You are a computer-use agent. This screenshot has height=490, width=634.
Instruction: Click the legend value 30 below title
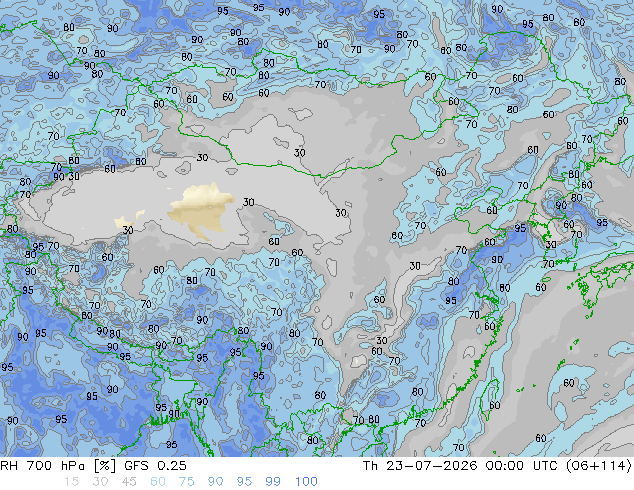(100, 482)
